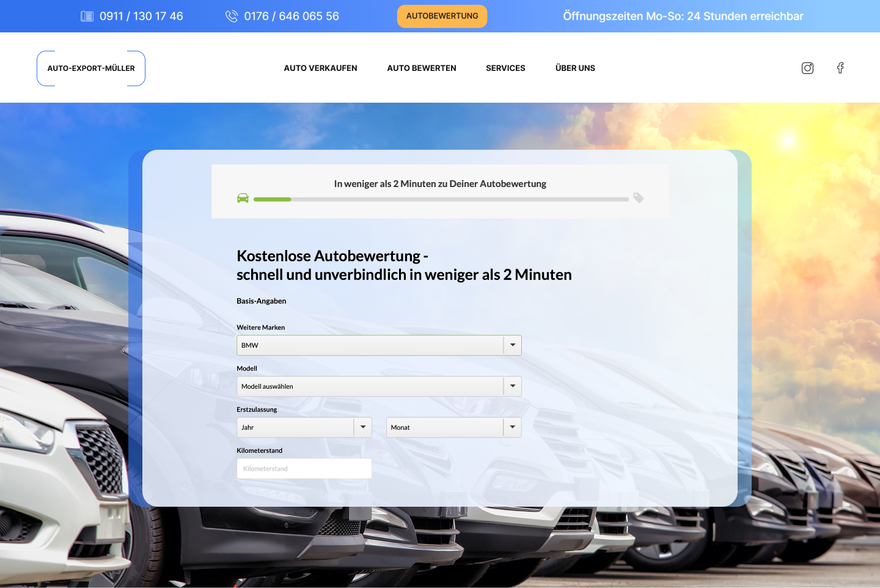Open the Instagram icon link

click(807, 68)
